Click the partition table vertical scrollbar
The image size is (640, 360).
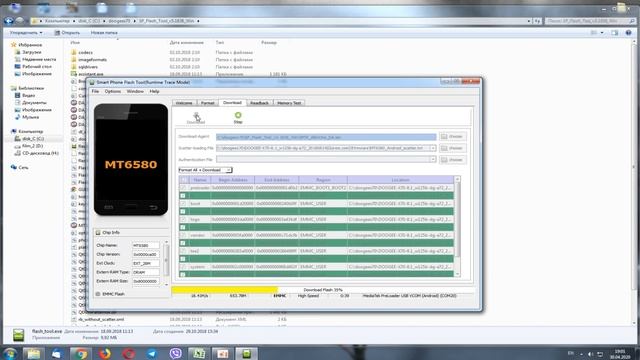tap(457, 227)
